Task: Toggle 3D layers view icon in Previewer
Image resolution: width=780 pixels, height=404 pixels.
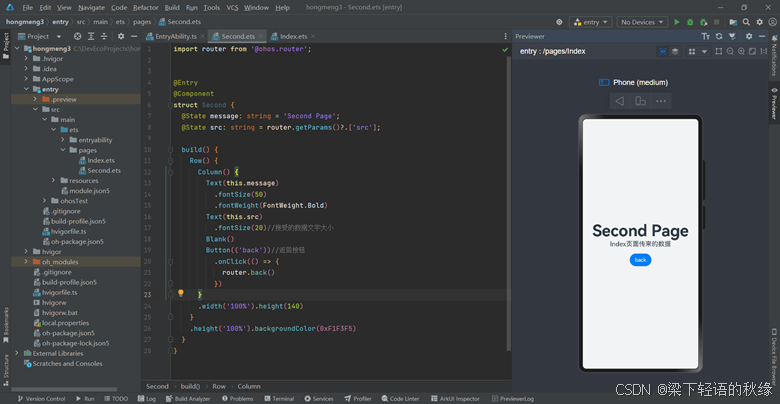Action: click(675, 51)
